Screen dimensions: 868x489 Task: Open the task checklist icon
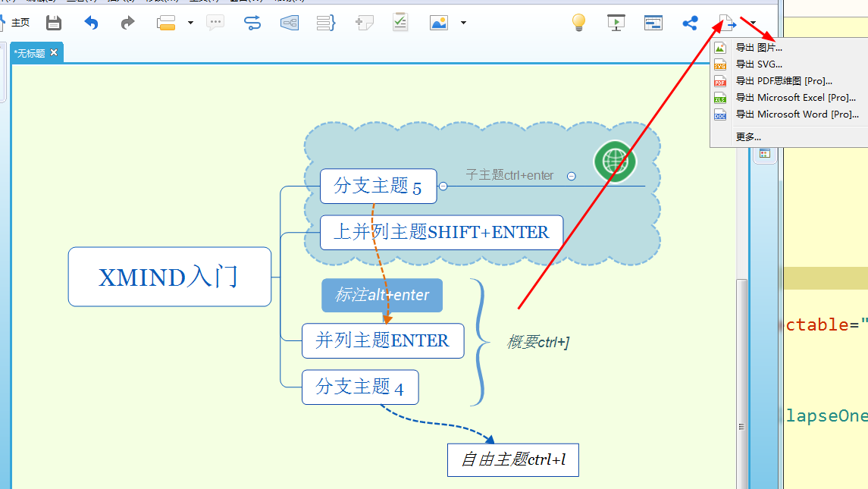point(400,23)
